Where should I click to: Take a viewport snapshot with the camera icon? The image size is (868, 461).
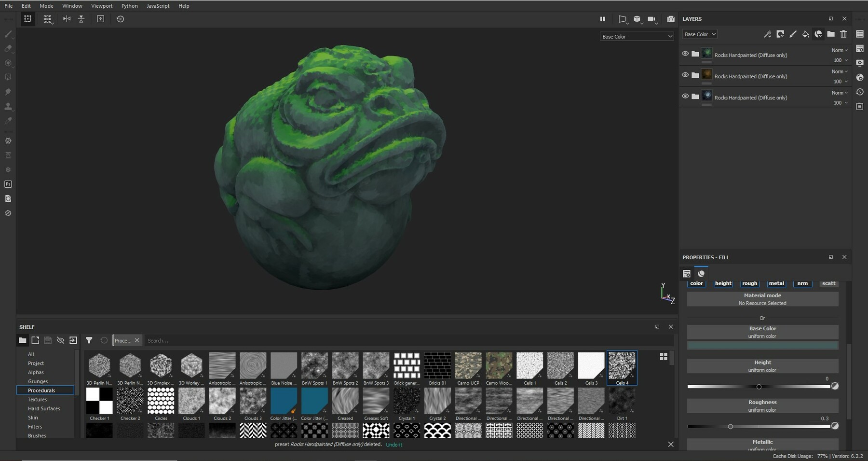coord(671,19)
